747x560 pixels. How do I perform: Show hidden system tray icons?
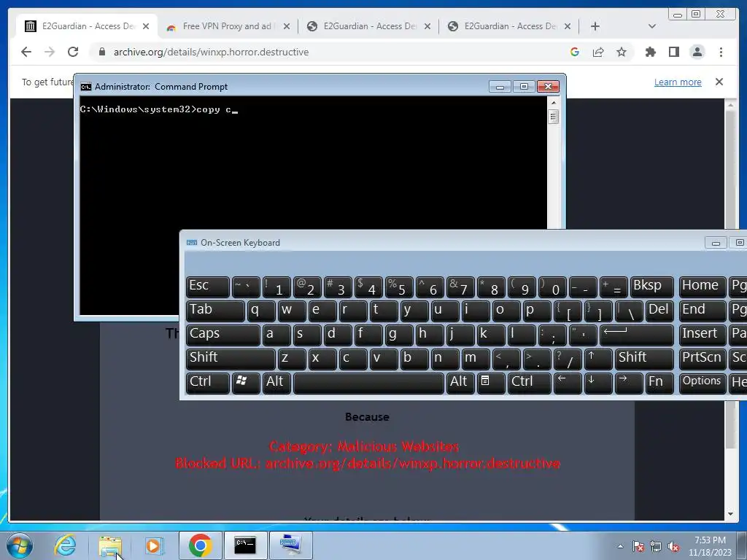pyautogui.click(x=620, y=546)
